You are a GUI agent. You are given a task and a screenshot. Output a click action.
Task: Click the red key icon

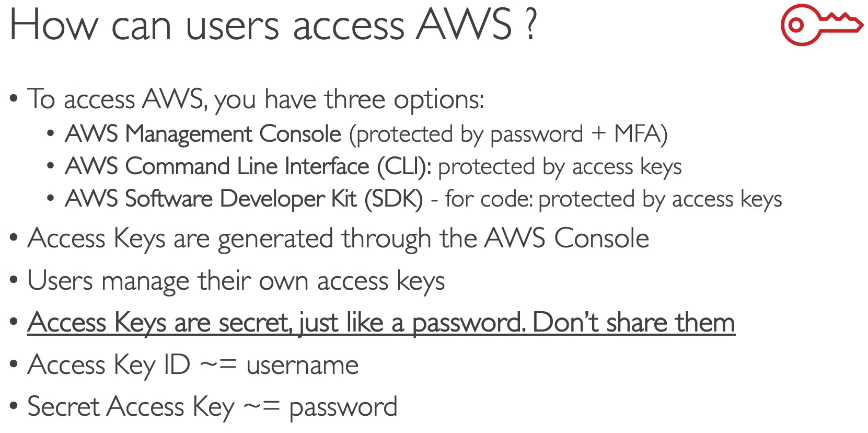click(820, 25)
